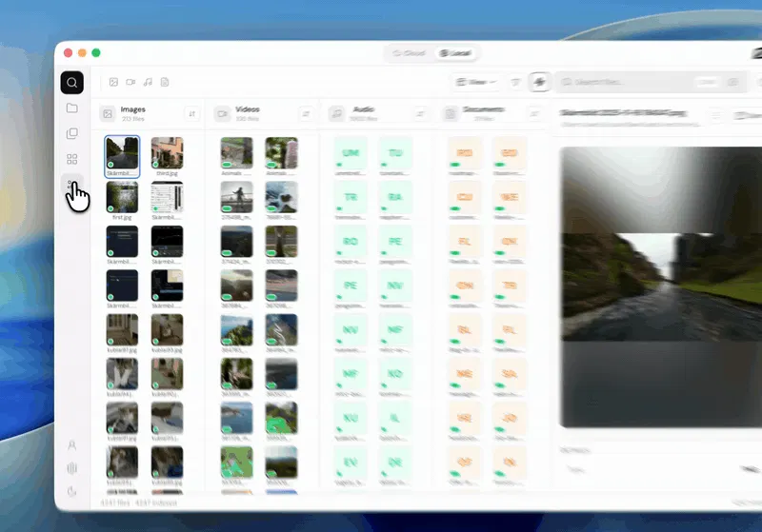
Task: Select the green IL audio file tile
Action: 395,418
